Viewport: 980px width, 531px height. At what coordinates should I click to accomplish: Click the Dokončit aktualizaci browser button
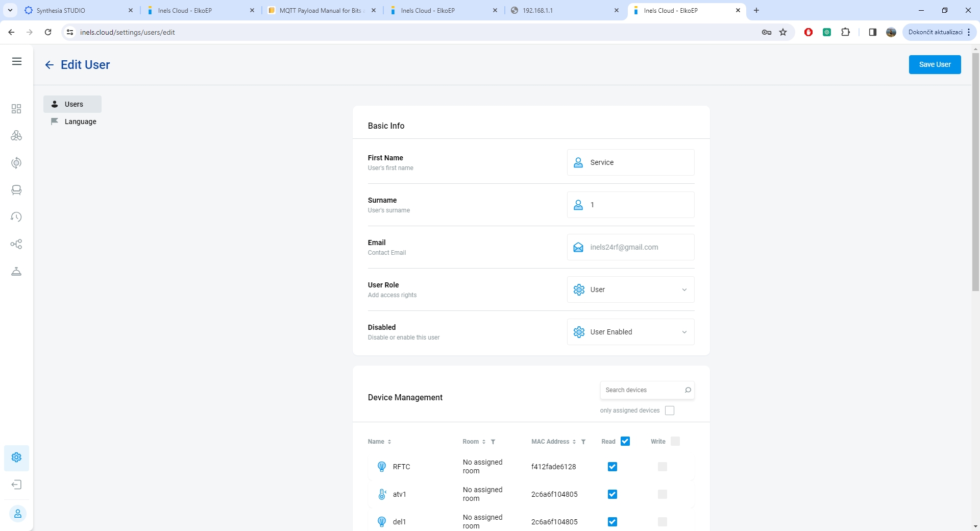(x=935, y=32)
